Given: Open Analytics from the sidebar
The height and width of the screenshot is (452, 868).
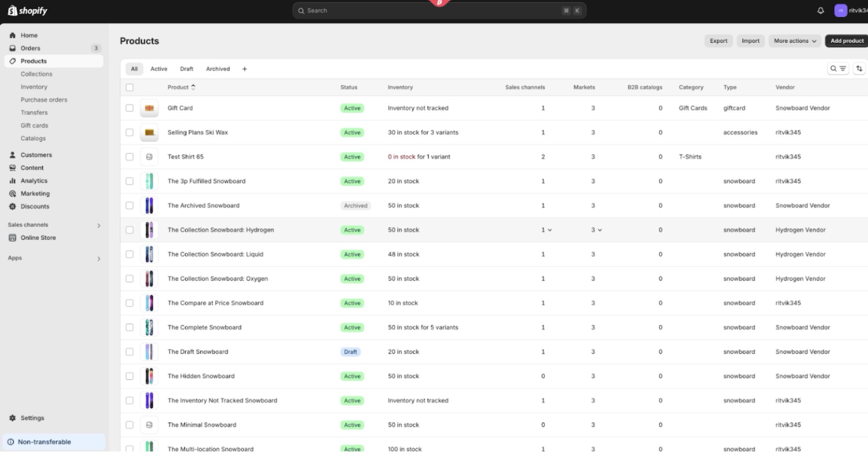Looking at the screenshot, I should 34,180.
